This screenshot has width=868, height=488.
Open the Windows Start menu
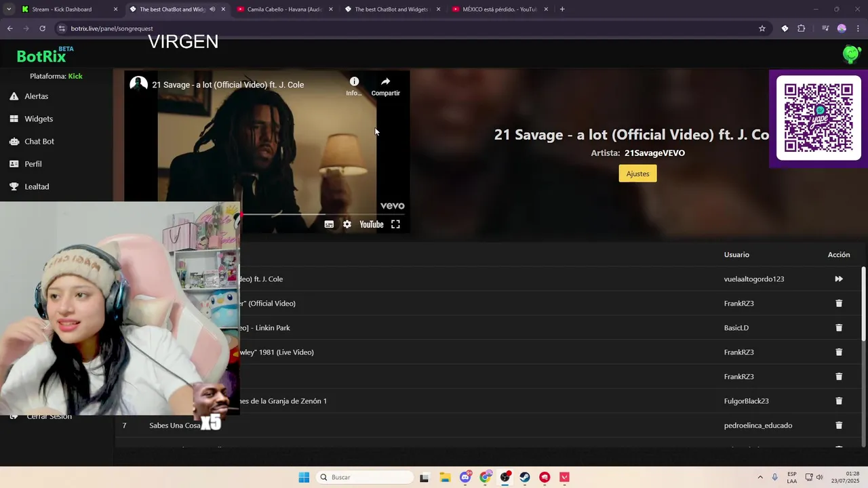pos(304,477)
